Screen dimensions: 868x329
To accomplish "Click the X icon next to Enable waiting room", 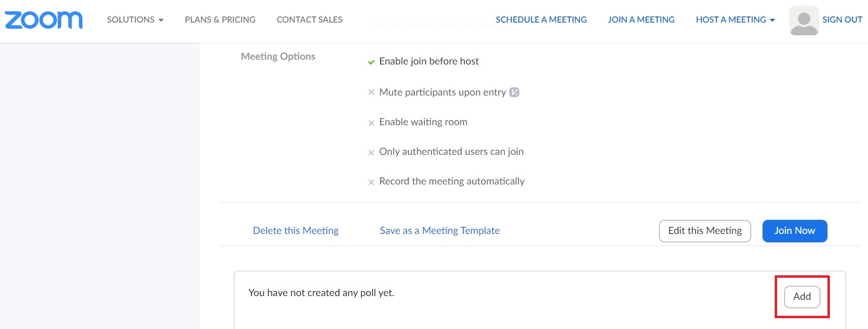I will [x=371, y=123].
